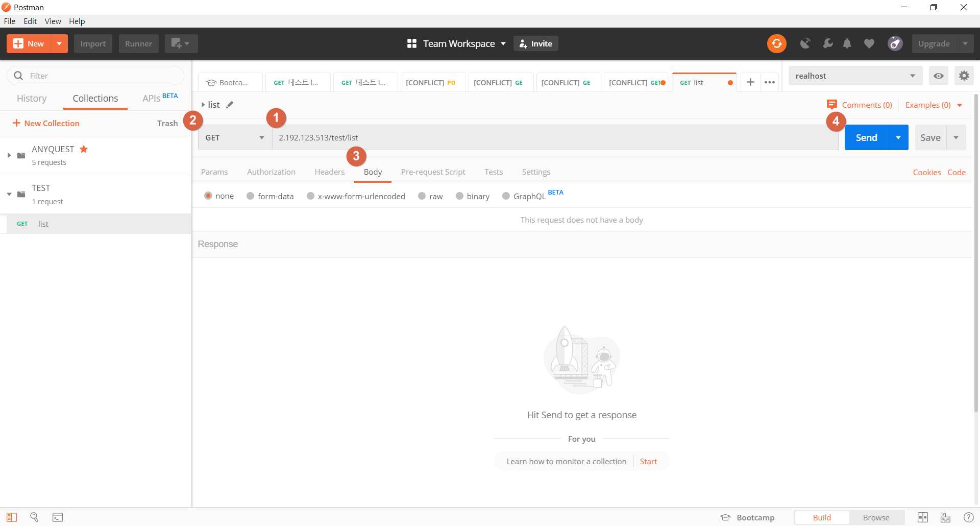
Task: Select the binary body option
Action: tap(459, 196)
